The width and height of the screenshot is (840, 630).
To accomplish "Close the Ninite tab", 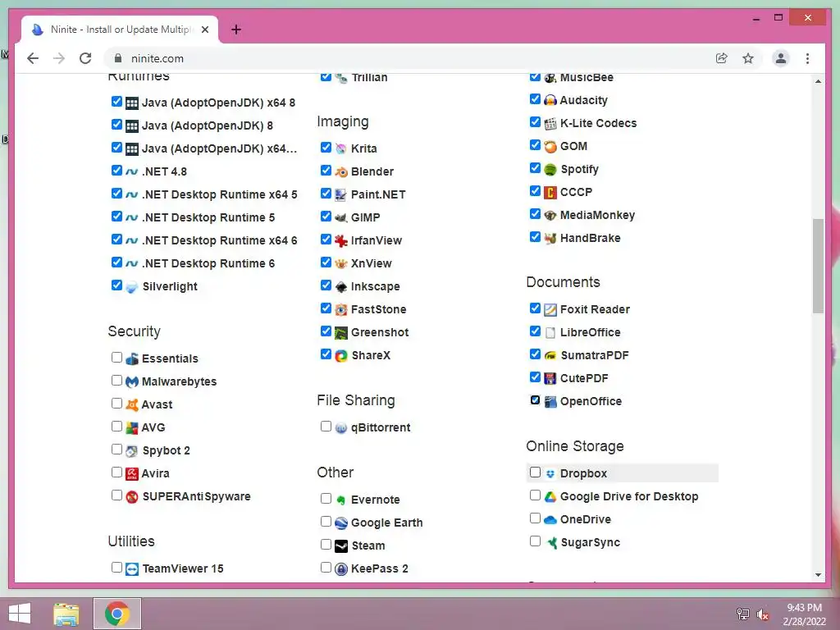I will [204, 30].
